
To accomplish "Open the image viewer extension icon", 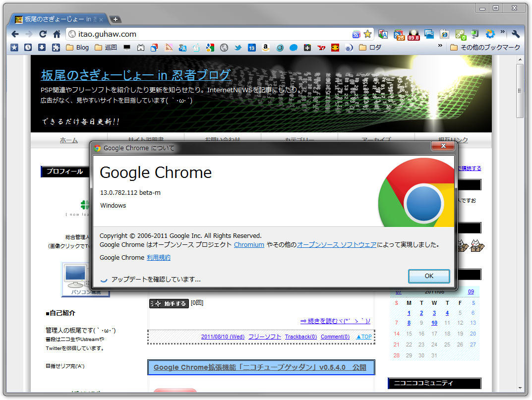I will [429, 34].
